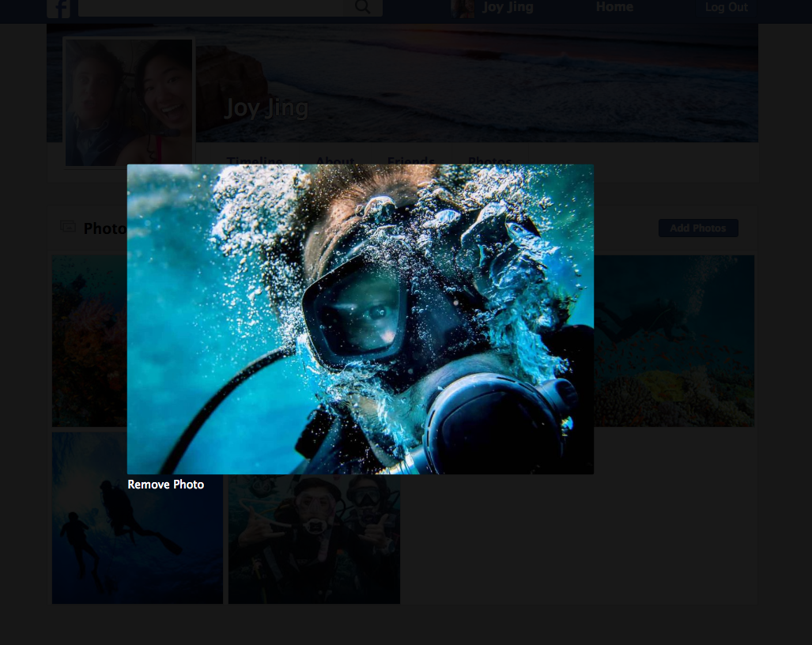The height and width of the screenshot is (645, 812).
Task: Click the Facebook logo icon
Action: (58, 8)
